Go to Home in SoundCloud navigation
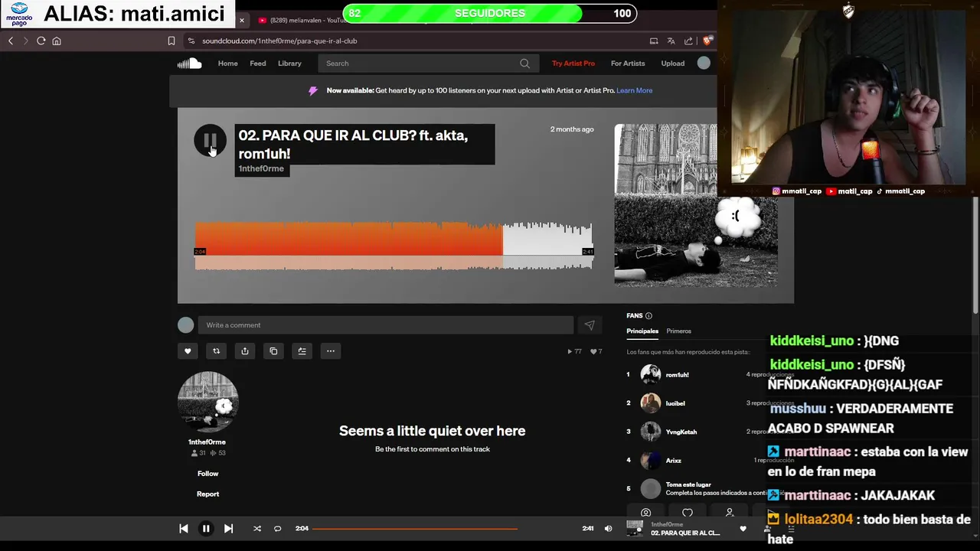 point(228,64)
